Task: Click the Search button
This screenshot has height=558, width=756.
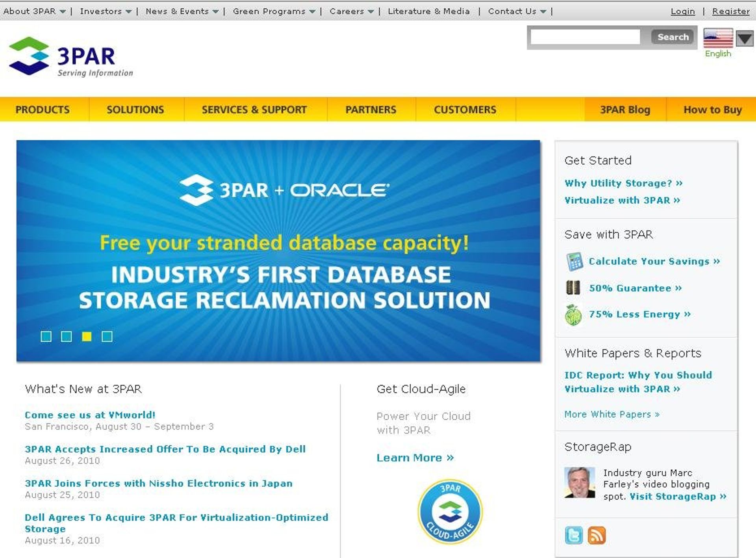Action: pyautogui.click(x=673, y=37)
